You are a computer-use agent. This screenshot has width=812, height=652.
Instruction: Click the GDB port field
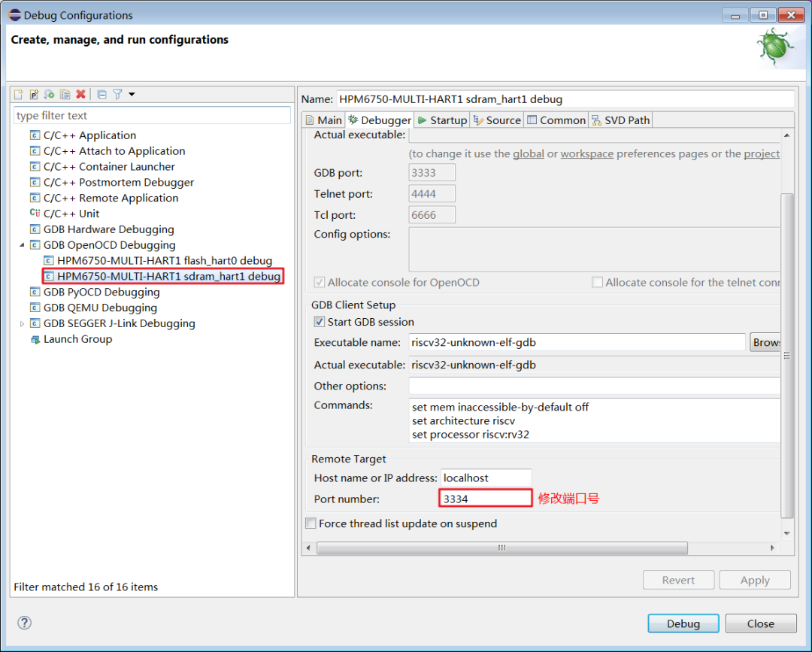[432, 172]
